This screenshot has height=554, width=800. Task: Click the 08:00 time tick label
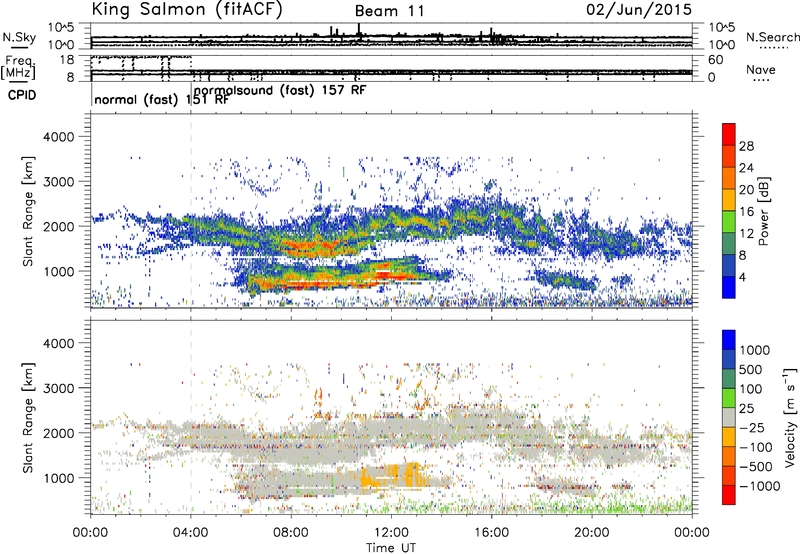coord(291,533)
